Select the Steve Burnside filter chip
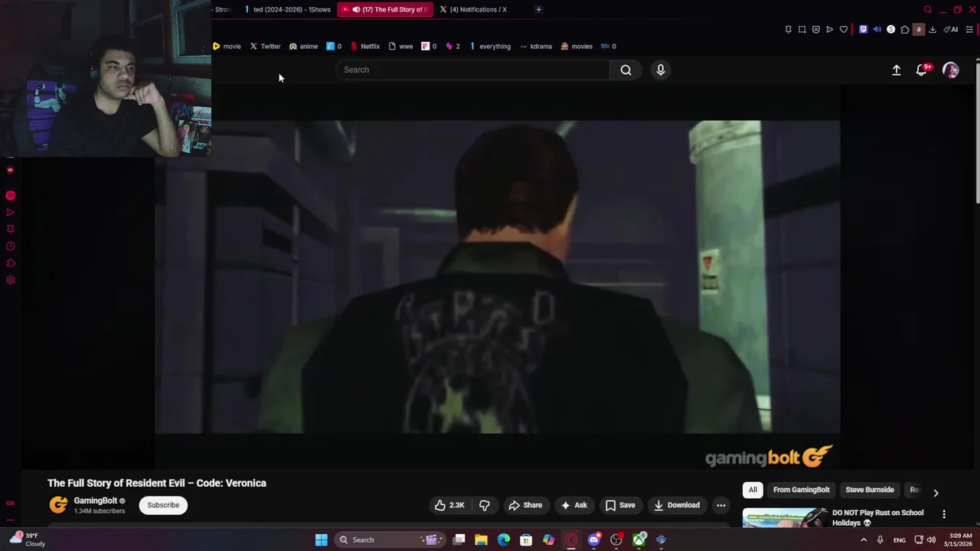Image resolution: width=980 pixels, height=551 pixels. [x=869, y=490]
